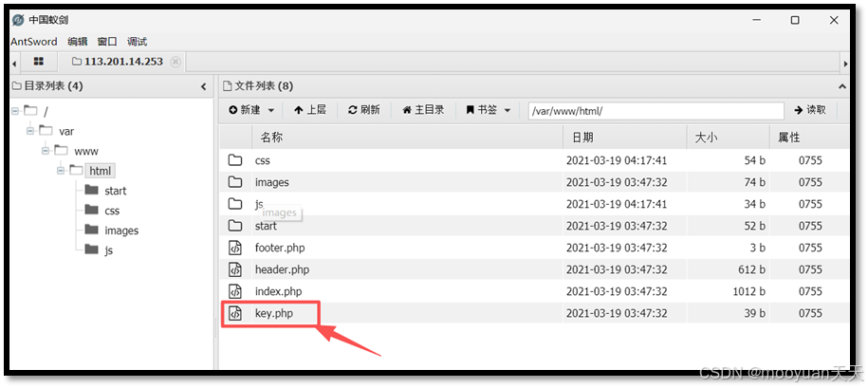Open the 编辑 menu
This screenshot has height=388, width=868.
[78, 42]
